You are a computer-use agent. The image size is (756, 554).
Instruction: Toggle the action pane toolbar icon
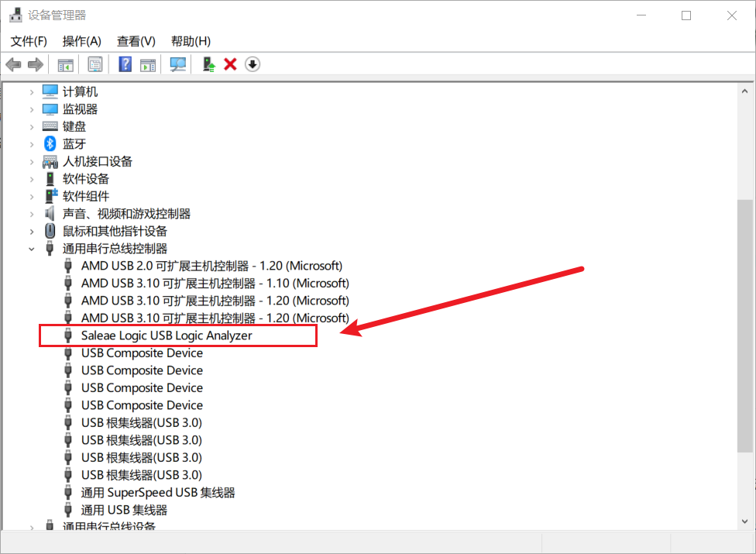pyautogui.click(x=148, y=64)
